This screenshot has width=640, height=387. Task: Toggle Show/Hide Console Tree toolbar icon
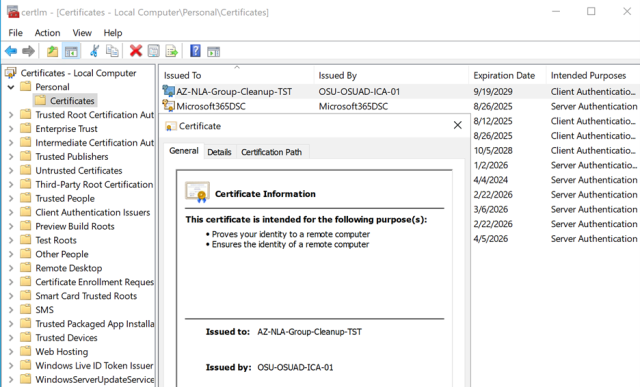71,51
